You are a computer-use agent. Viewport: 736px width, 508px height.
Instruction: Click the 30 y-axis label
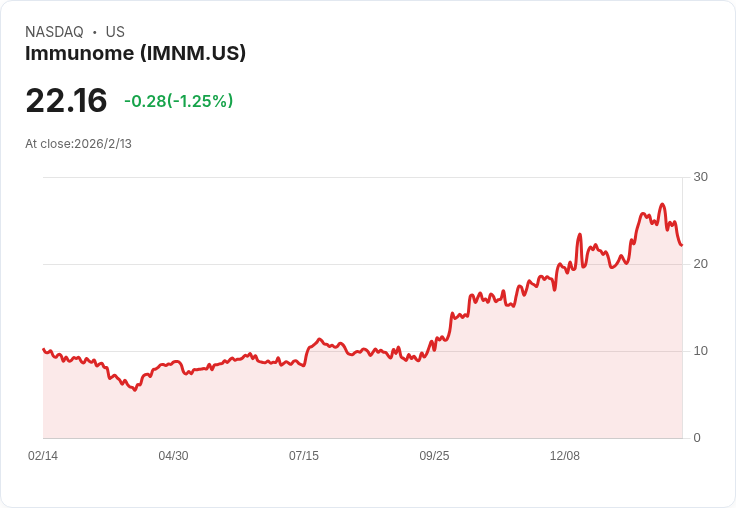700,177
